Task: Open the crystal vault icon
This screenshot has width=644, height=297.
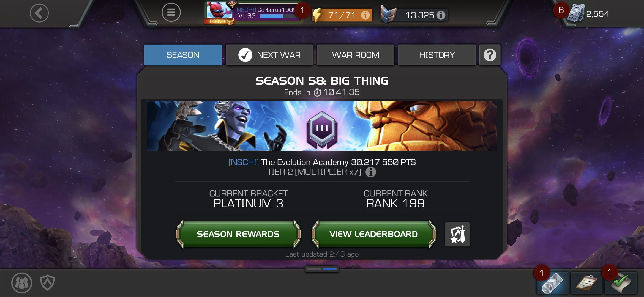Action: tap(553, 283)
